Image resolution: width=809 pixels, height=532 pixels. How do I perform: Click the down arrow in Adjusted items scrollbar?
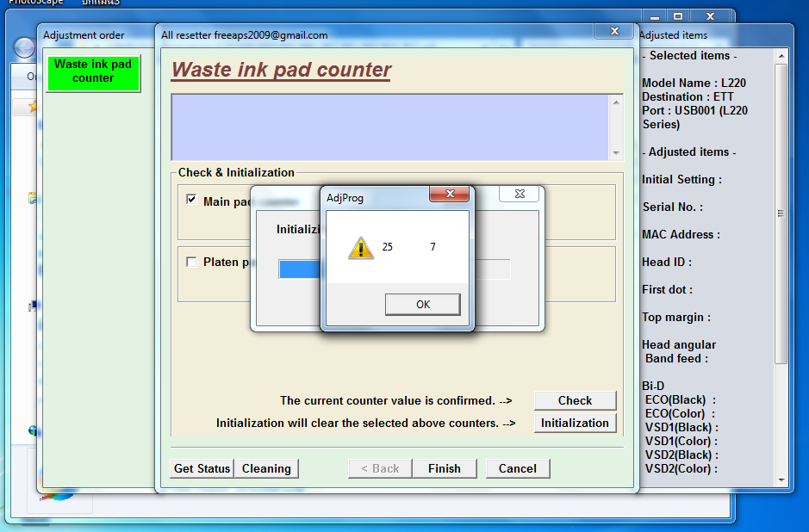(781, 480)
